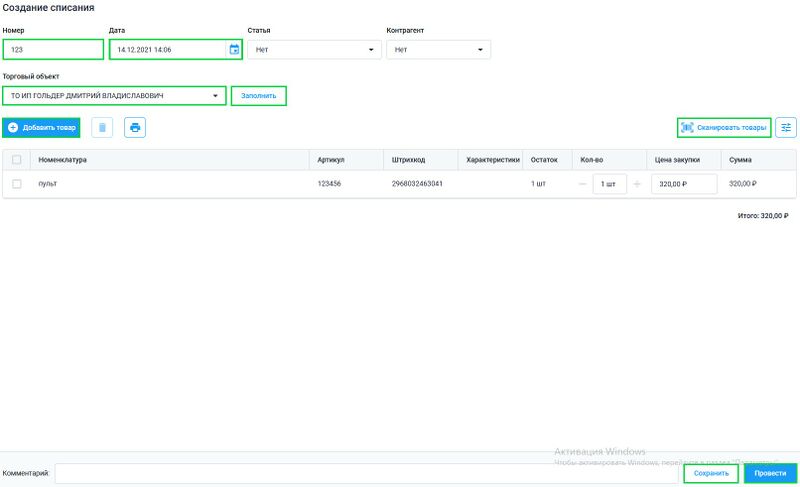Click the Итого: 320,00 ₽ total text

pyautogui.click(x=763, y=216)
